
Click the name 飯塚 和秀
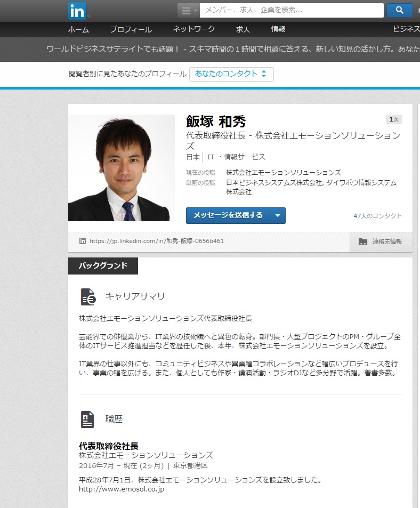216,122
